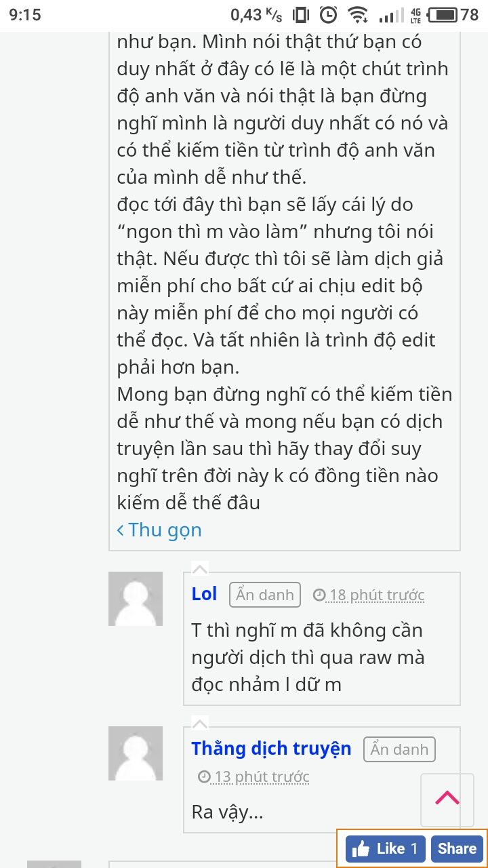488x868 pixels.
Task: Open Thằng dịch truyện user's avatar
Action: pyautogui.click(x=136, y=753)
